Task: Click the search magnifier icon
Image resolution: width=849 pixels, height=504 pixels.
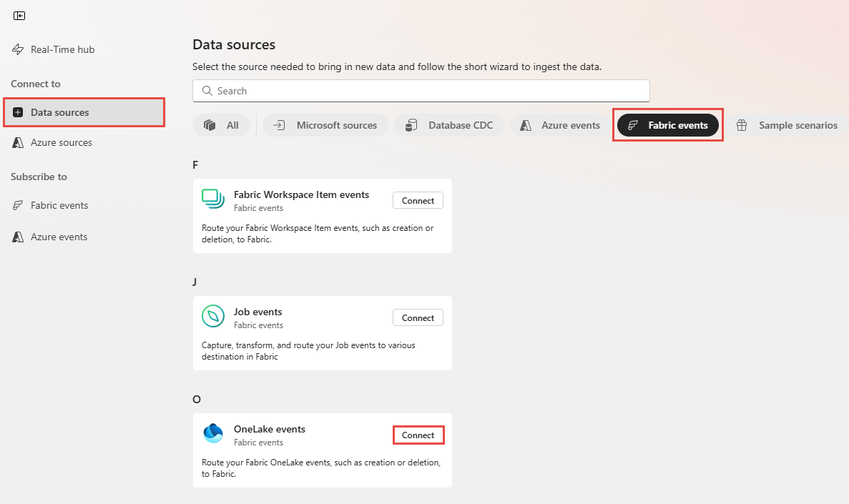Action: coord(207,91)
